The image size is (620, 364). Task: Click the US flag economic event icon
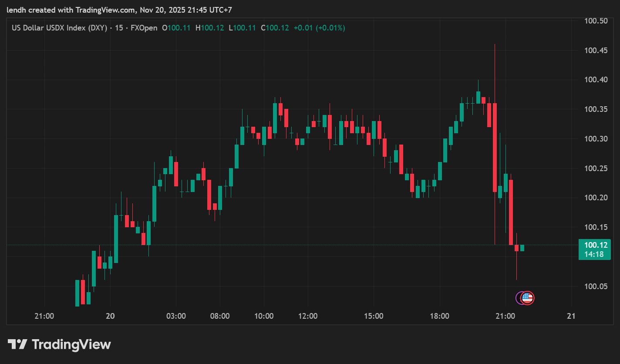click(x=527, y=298)
